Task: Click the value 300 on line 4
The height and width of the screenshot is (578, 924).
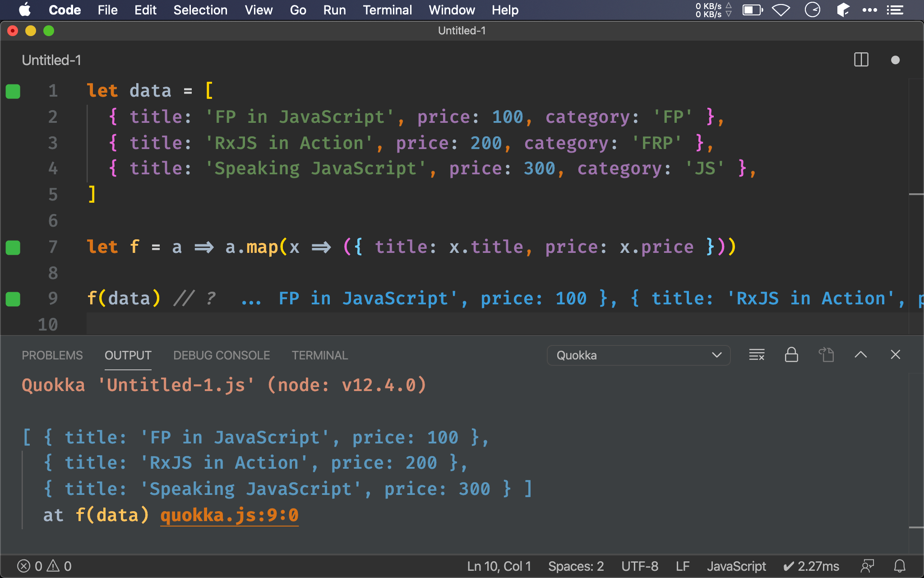Action: [539, 168]
